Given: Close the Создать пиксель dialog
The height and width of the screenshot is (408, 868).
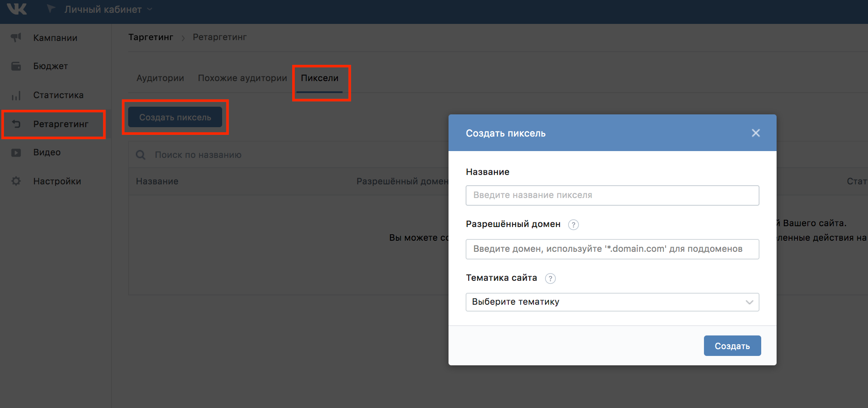Looking at the screenshot, I should click(756, 133).
